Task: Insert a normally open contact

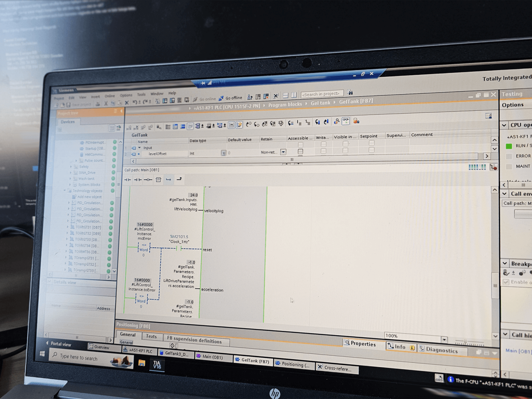Action: [x=128, y=180]
